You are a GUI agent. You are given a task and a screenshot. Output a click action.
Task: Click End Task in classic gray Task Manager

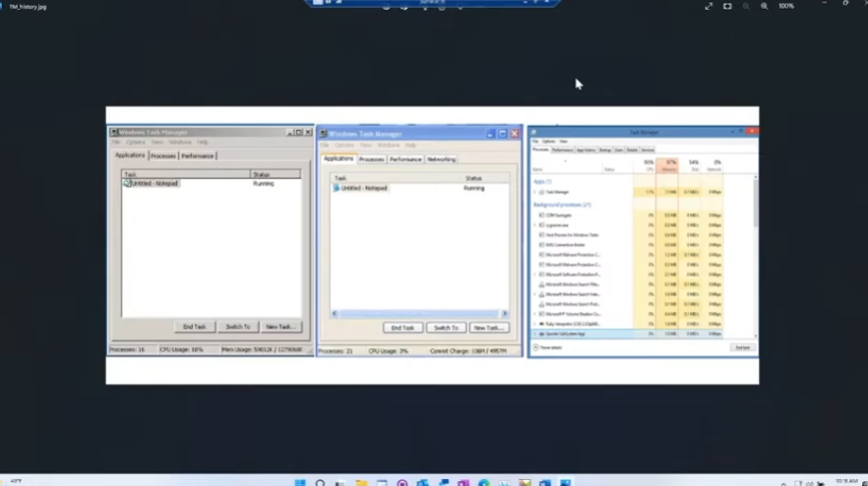[194, 328]
